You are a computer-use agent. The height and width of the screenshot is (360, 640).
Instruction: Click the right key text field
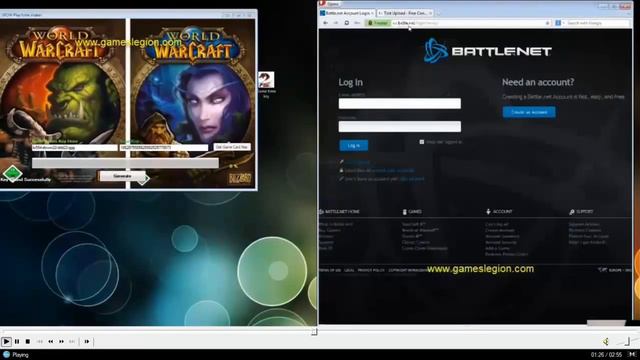click(x=164, y=147)
